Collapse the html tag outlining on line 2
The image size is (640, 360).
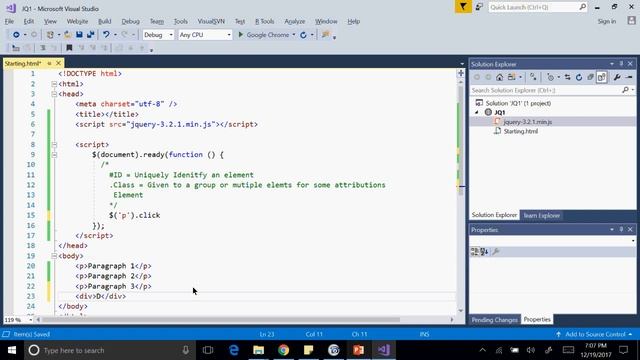click(54, 84)
